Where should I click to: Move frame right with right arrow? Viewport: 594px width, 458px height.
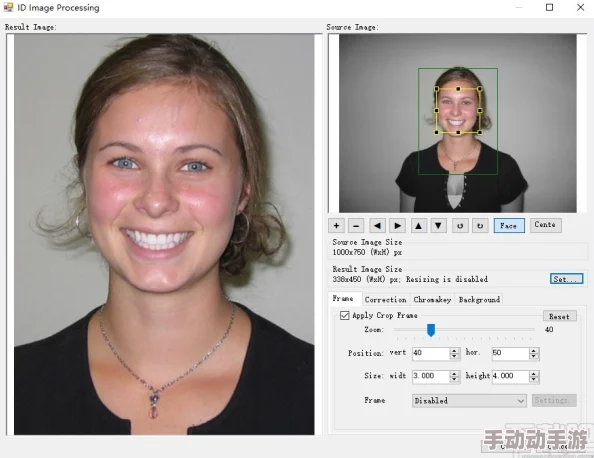pyautogui.click(x=397, y=226)
